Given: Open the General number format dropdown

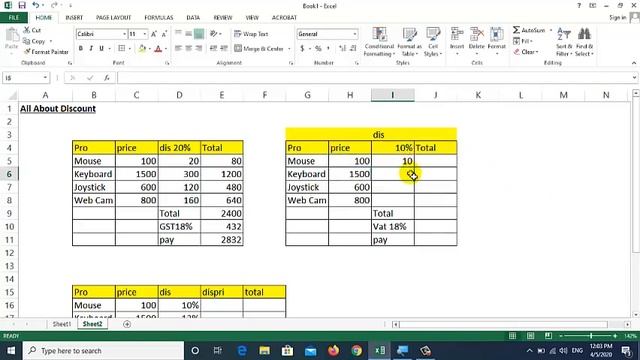Looking at the screenshot, I should click(x=355, y=34).
